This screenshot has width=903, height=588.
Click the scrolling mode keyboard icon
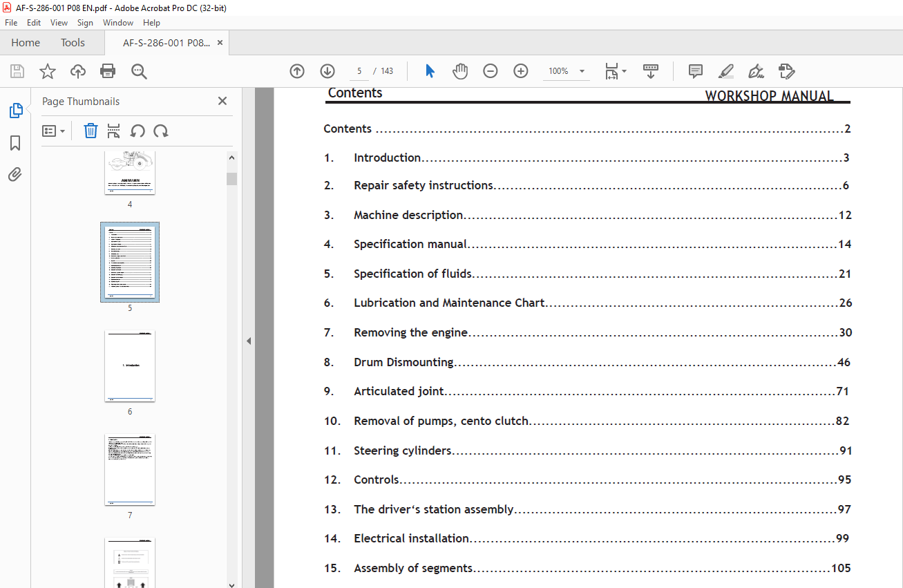651,71
